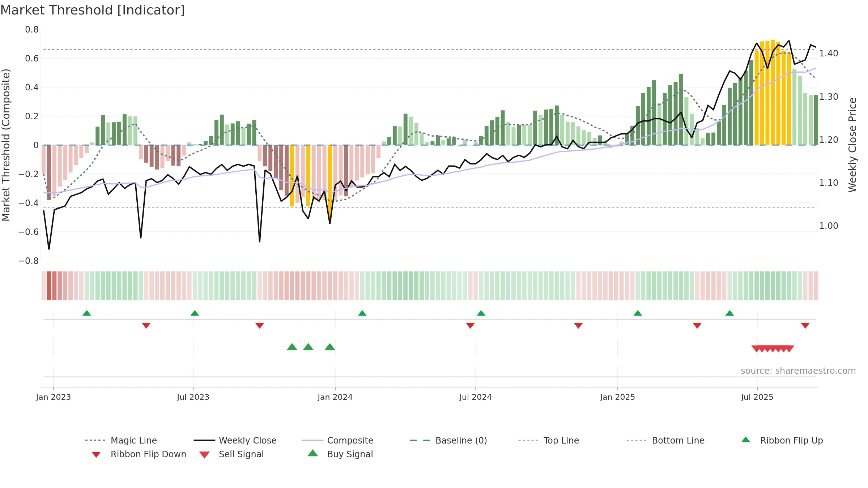868x488 pixels.
Task: Click the last Buy Signal triangle before January 2024
Action: [x=330, y=347]
